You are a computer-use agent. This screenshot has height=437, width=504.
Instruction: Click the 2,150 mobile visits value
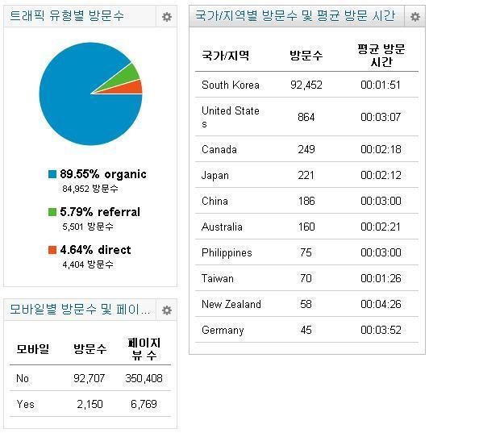coord(90,404)
